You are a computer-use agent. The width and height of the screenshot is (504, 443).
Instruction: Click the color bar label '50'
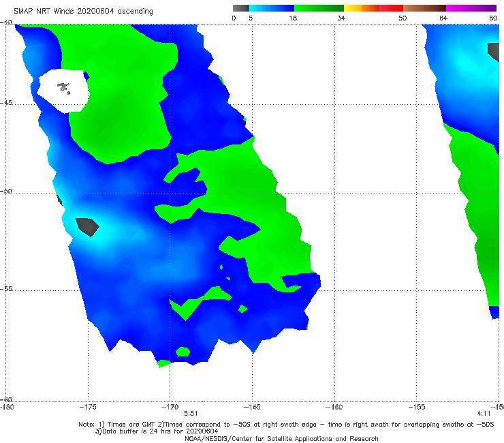(x=403, y=18)
